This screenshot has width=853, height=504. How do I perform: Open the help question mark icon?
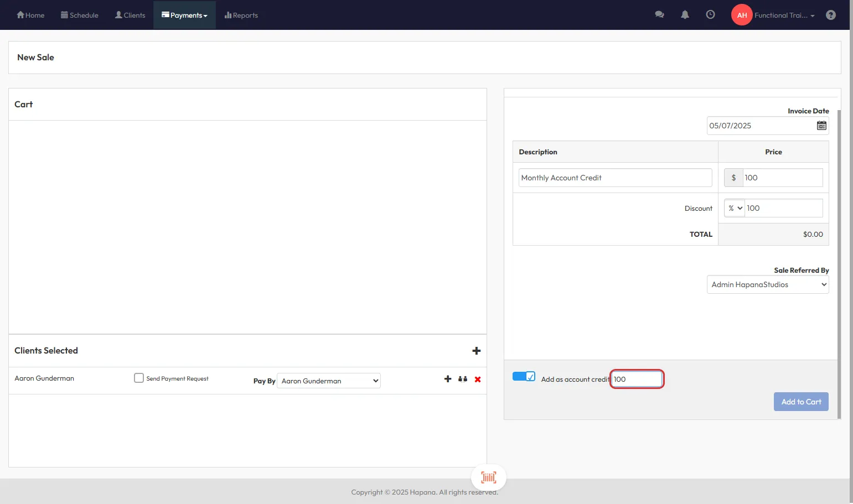(830, 15)
